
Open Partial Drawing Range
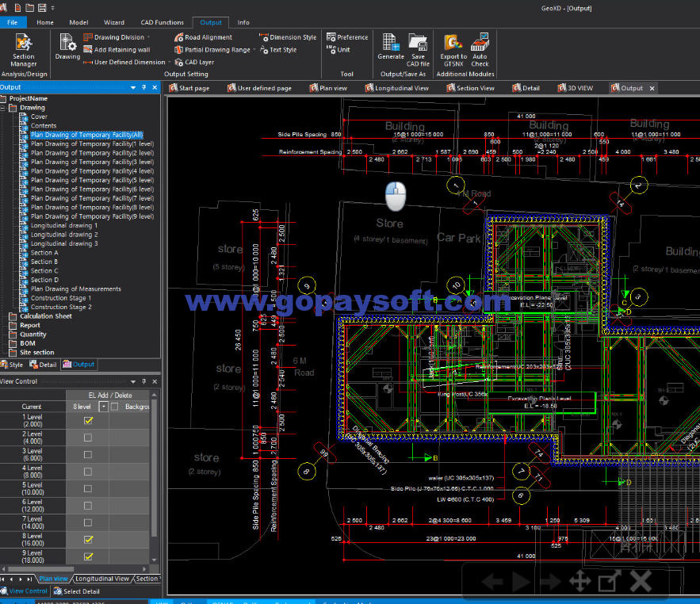coord(212,50)
